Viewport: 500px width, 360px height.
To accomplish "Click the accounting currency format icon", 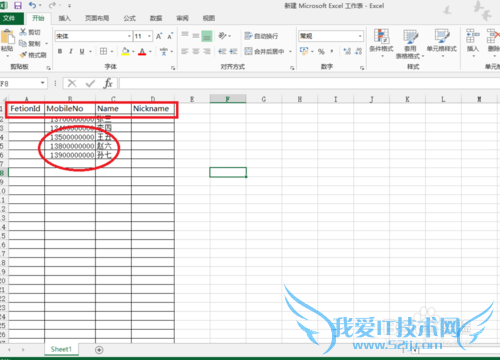I will [x=304, y=51].
